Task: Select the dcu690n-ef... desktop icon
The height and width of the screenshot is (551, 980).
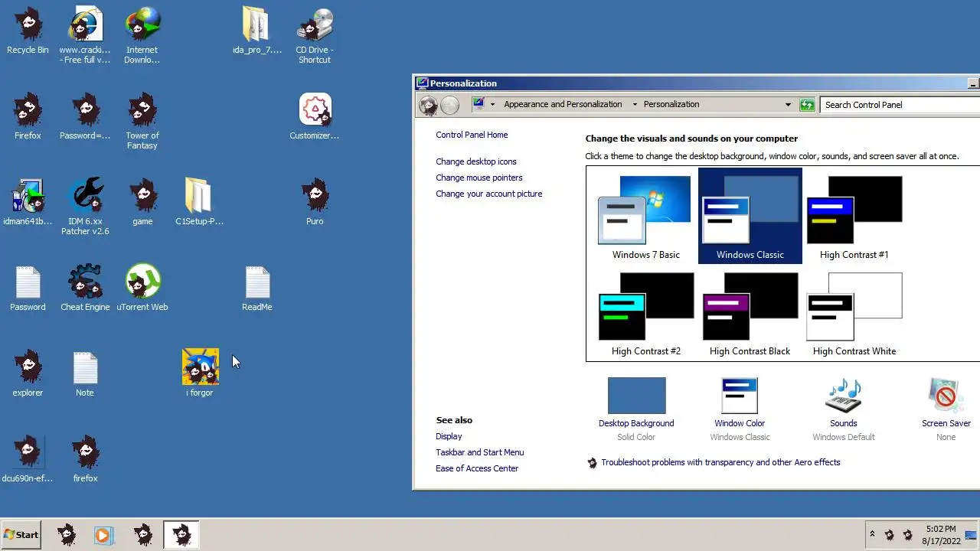Action: pos(28,461)
